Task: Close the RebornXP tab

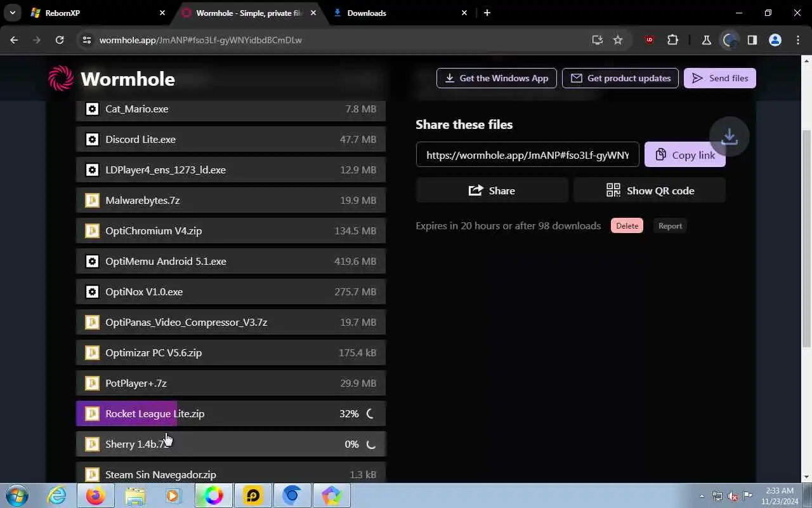Action: point(162,13)
